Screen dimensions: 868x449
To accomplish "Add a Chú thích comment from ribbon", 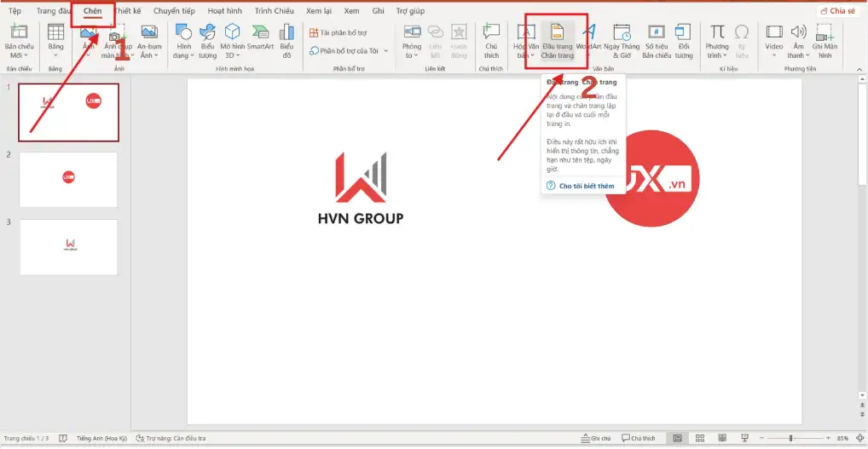I will 491,41.
